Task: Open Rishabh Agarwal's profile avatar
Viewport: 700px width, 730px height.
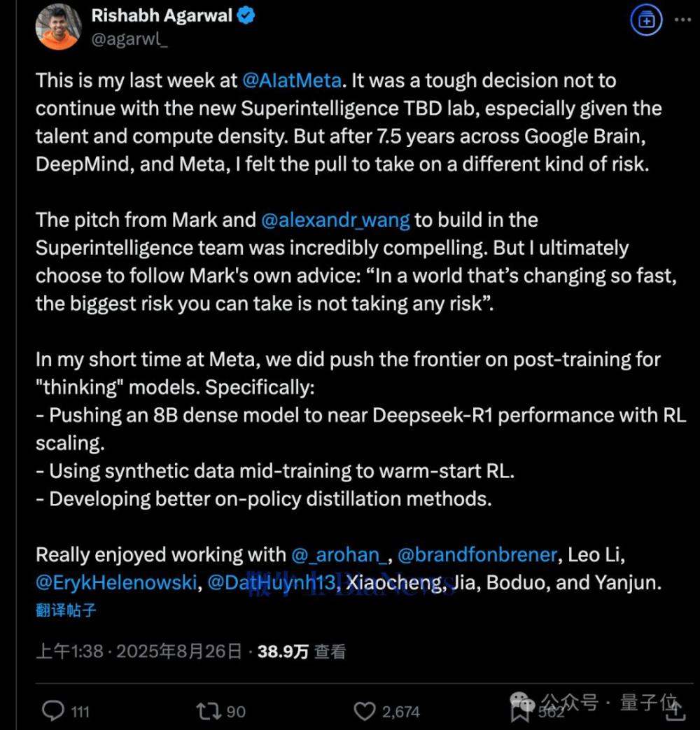Action: coord(58,26)
